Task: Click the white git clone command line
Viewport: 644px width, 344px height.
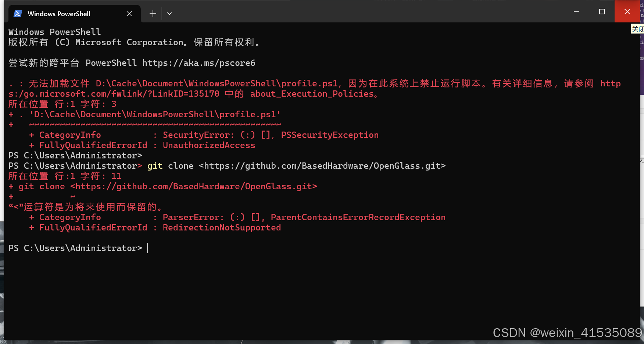Action: tap(227, 166)
